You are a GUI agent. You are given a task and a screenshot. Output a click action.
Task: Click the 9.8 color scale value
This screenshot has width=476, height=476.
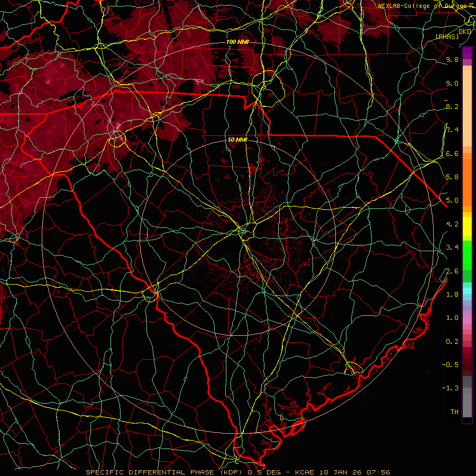tap(452, 59)
